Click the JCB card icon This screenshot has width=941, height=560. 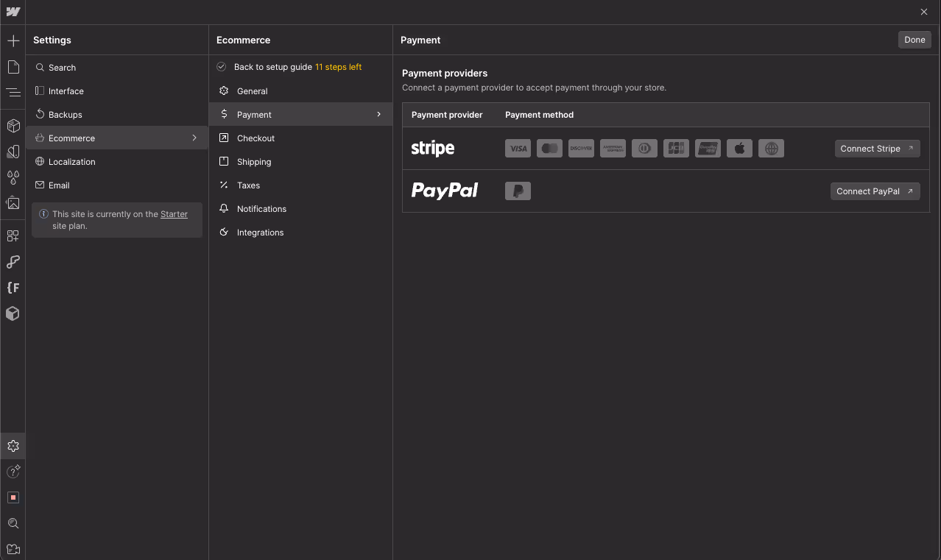[x=676, y=149]
